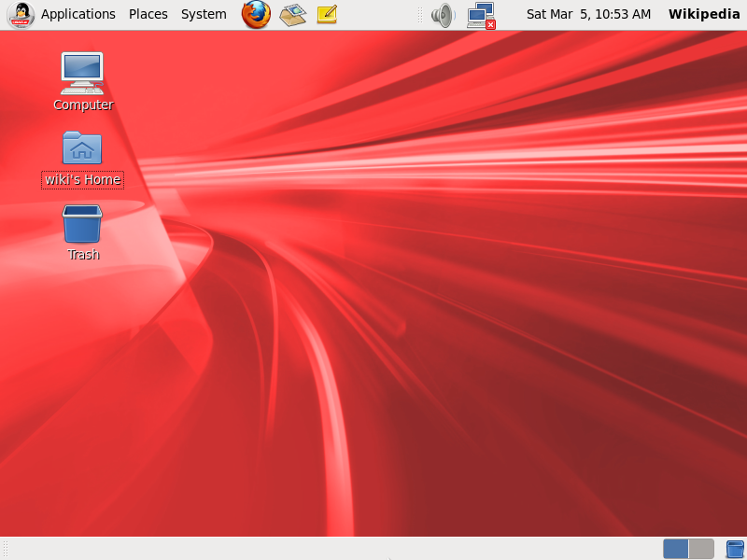The height and width of the screenshot is (560, 747).
Task: Open the yellow sticky notes launcher
Action: (x=328, y=14)
